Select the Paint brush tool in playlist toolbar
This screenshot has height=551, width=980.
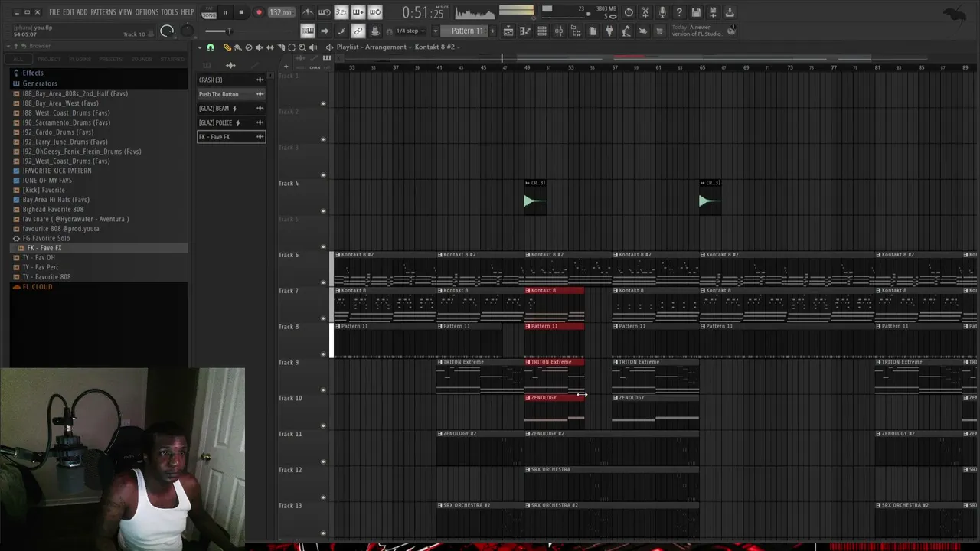[238, 47]
